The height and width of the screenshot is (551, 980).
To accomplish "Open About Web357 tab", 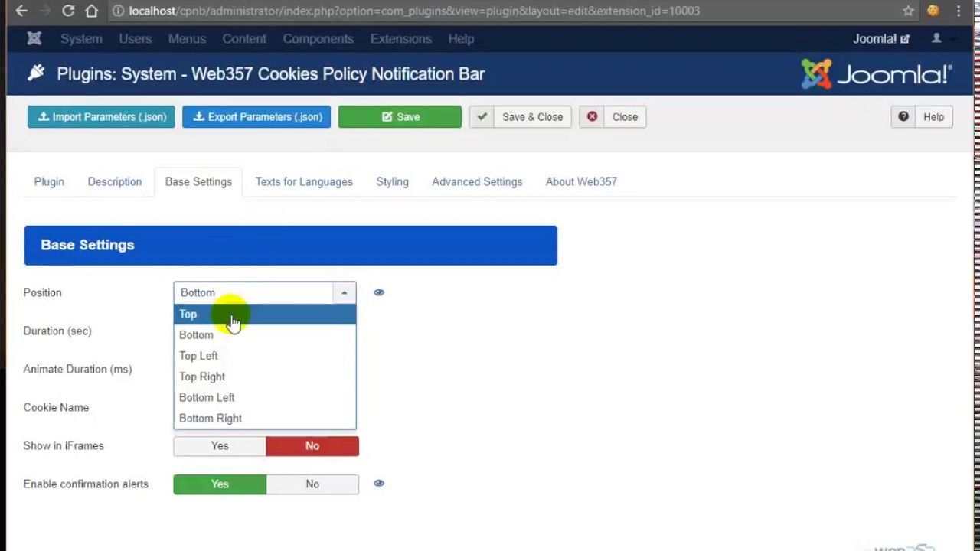I will click(581, 182).
